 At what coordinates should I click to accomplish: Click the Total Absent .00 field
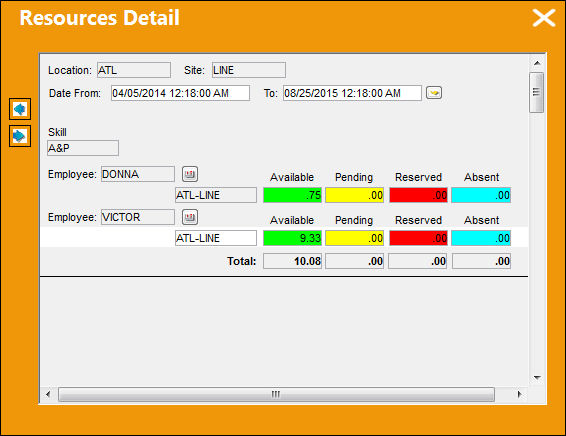[482, 261]
